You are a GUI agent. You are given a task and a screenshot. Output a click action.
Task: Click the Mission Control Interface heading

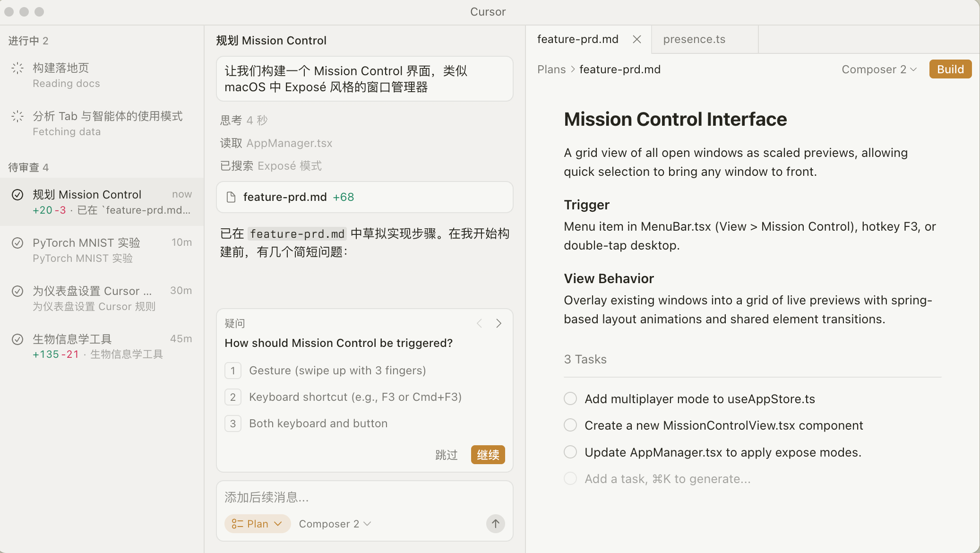[x=675, y=119]
